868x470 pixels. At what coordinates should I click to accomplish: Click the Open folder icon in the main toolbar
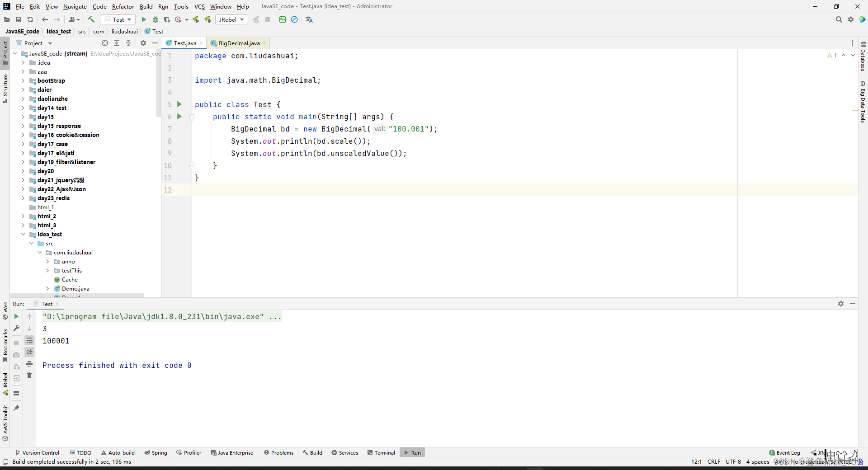tap(7, 19)
